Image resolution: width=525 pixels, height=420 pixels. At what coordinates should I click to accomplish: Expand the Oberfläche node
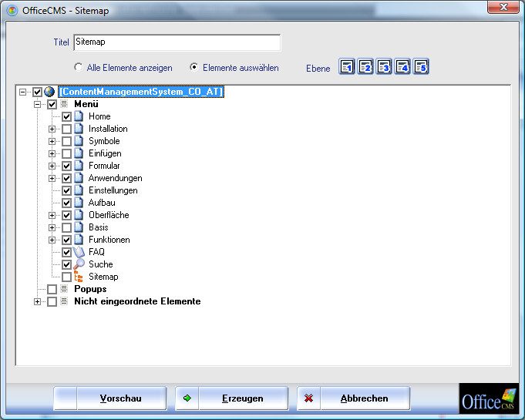coord(52,216)
